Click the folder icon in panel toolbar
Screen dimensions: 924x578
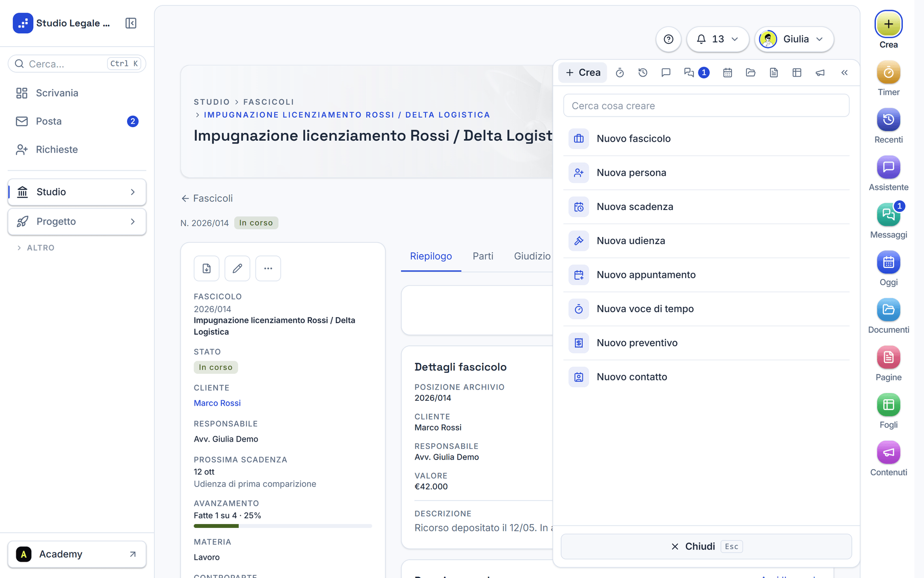(751, 73)
